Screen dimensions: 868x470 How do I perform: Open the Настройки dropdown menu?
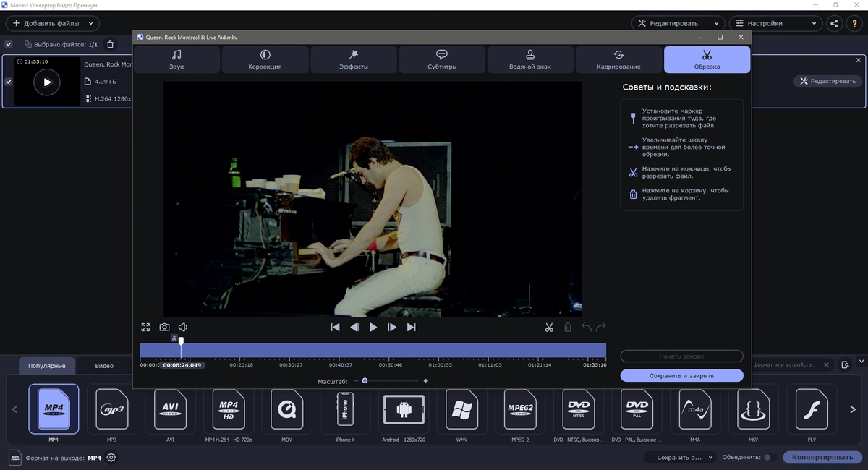[775, 23]
